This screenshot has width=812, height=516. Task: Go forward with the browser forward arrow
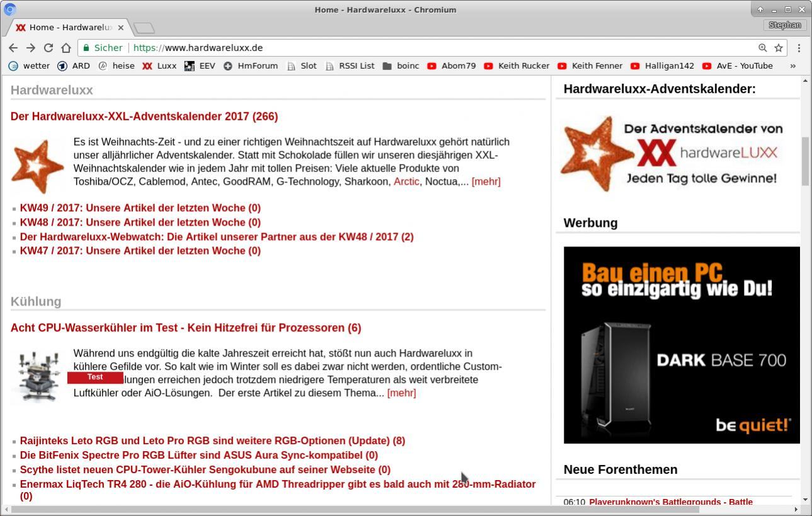[31, 48]
